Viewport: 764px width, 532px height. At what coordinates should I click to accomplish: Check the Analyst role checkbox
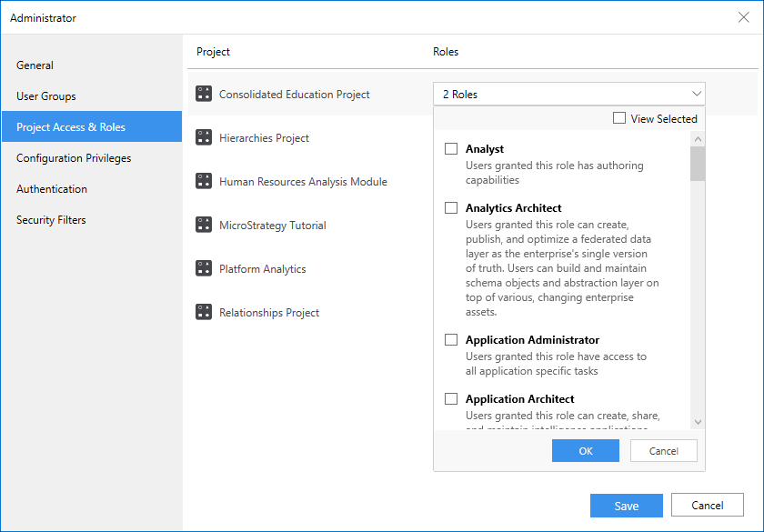click(x=451, y=149)
